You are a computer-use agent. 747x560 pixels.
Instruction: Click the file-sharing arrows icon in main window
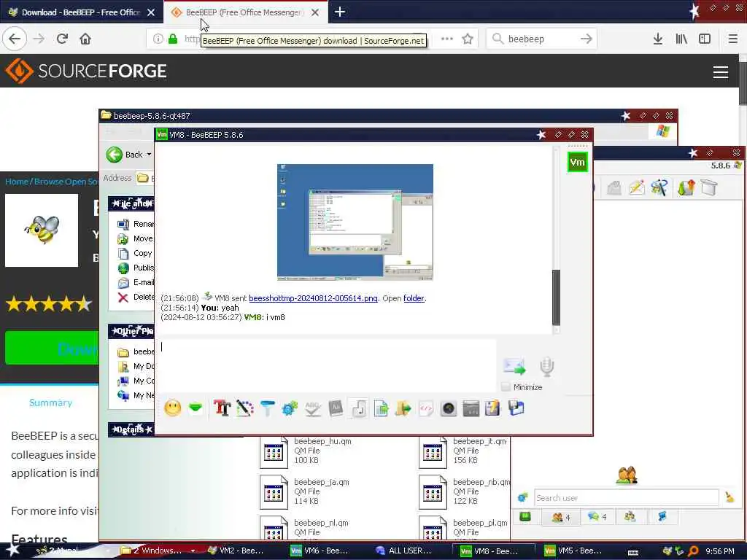tap(686, 187)
